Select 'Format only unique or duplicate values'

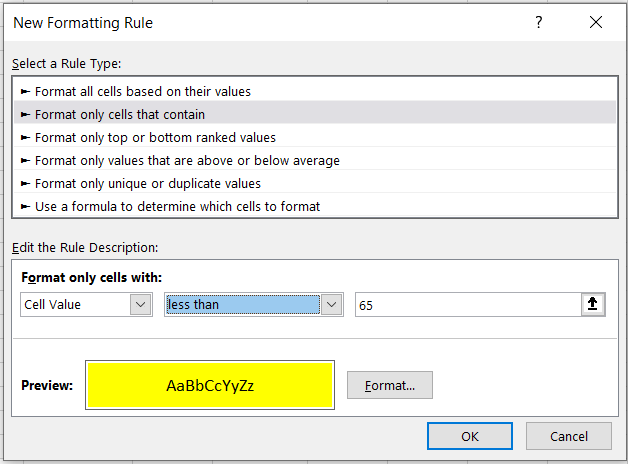pyautogui.click(x=148, y=183)
